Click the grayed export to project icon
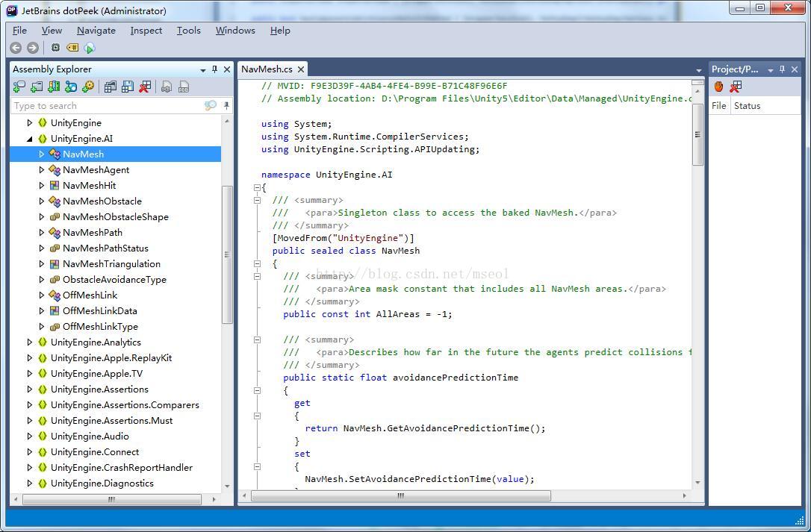811x532 pixels. pyautogui.click(x=166, y=87)
